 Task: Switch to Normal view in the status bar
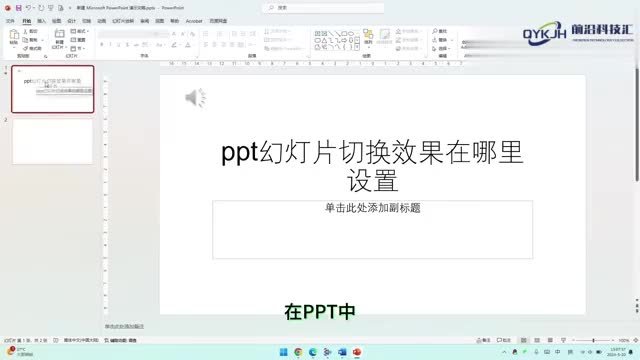524,340
